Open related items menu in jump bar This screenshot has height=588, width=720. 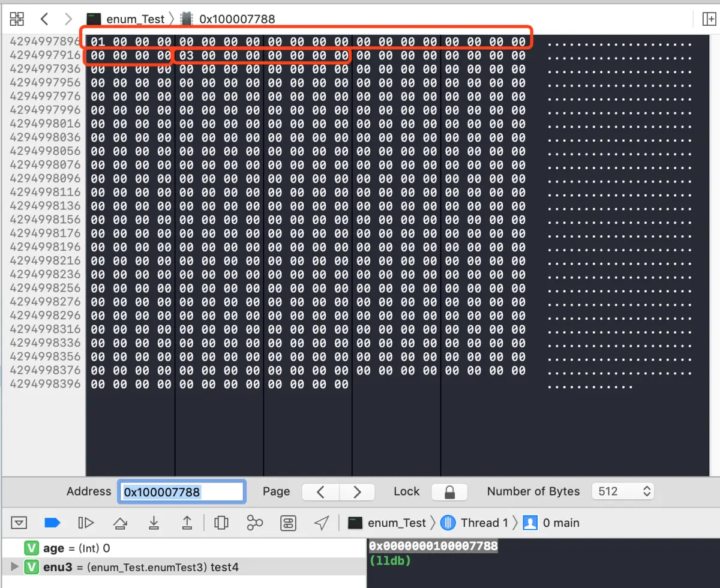(x=16, y=19)
